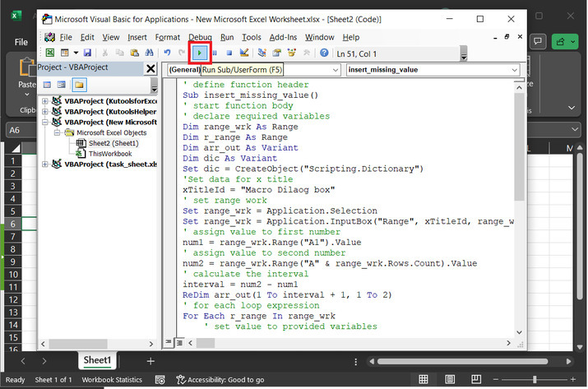
Task: Open the Run menu
Action: click(x=227, y=37)
